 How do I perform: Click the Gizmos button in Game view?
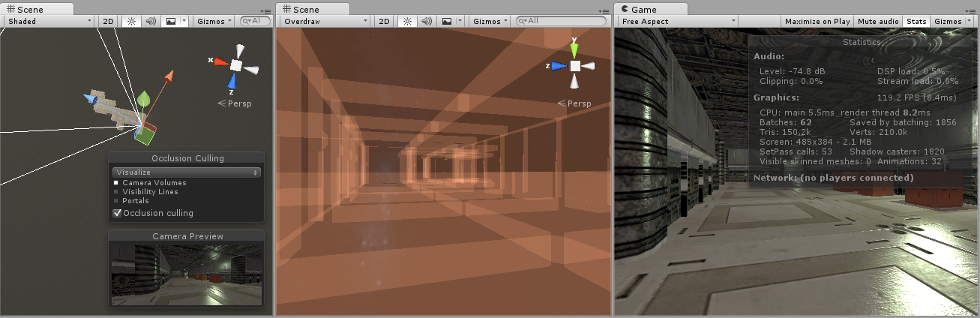pyautogui.click(x=949, y=21)
